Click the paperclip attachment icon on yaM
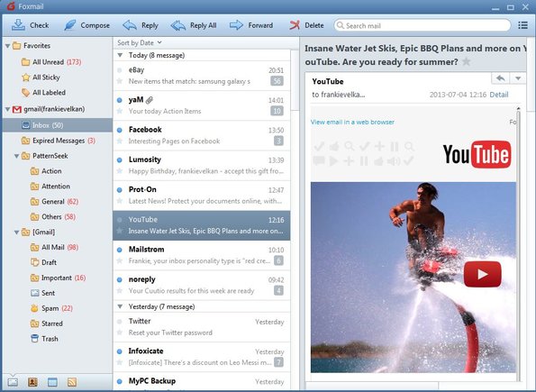The height and width of the screenshot is (392, 536). coord(150,100)
